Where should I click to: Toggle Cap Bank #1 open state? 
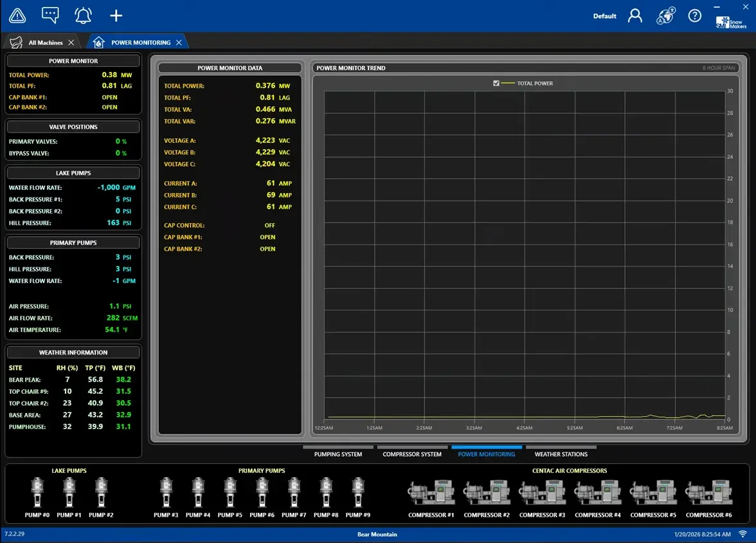(x=267, y=237)
